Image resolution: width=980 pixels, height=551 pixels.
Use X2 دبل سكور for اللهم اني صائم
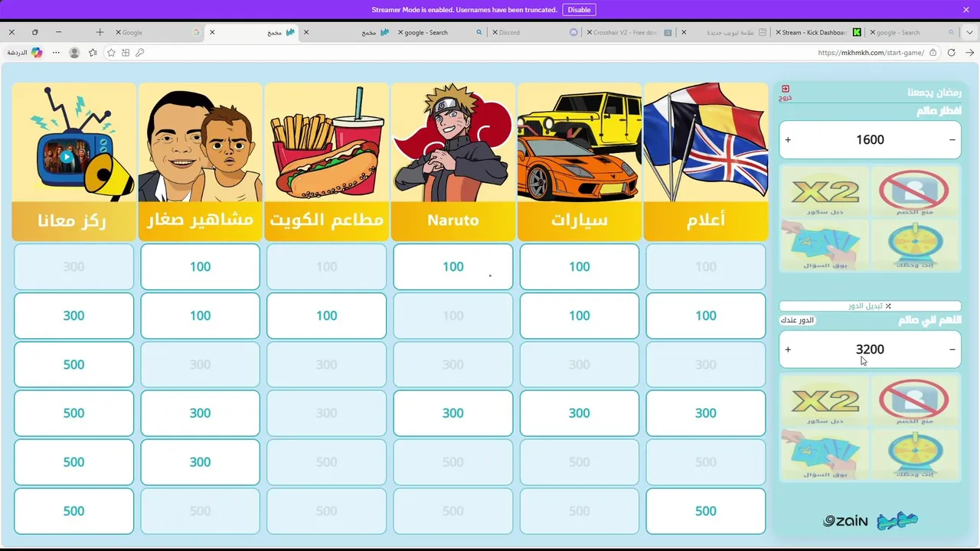[825, 401]
